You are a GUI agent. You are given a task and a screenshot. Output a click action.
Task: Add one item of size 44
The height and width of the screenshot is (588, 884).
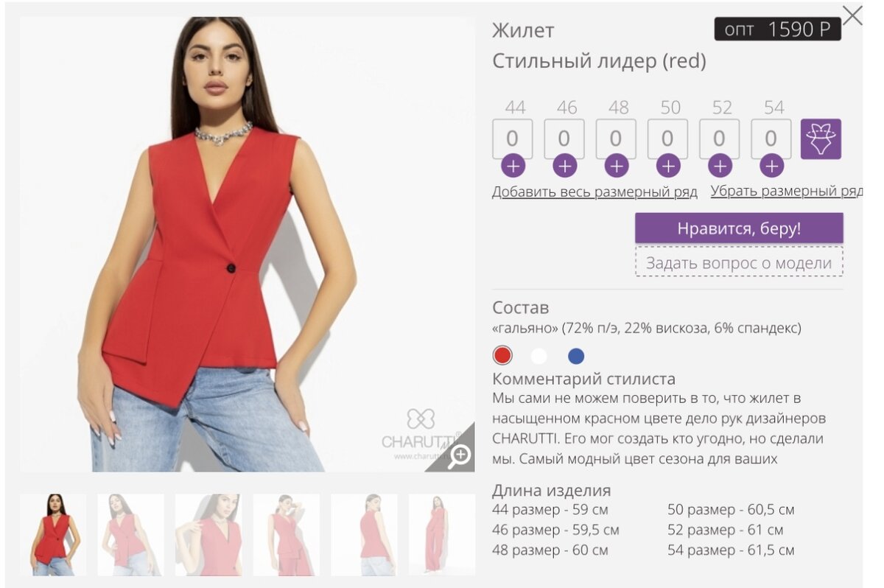513,166
